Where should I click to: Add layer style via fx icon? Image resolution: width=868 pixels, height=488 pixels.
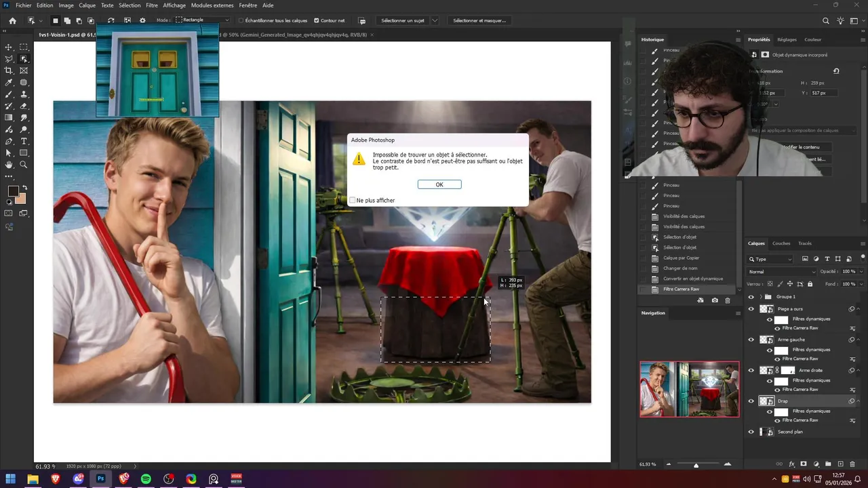click(x=791, y=464)
